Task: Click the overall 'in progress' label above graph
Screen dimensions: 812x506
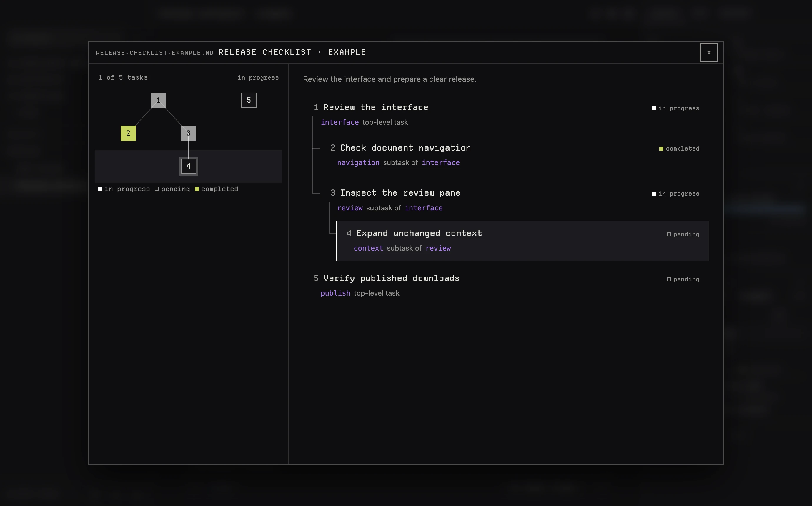Action: (258, 78)
